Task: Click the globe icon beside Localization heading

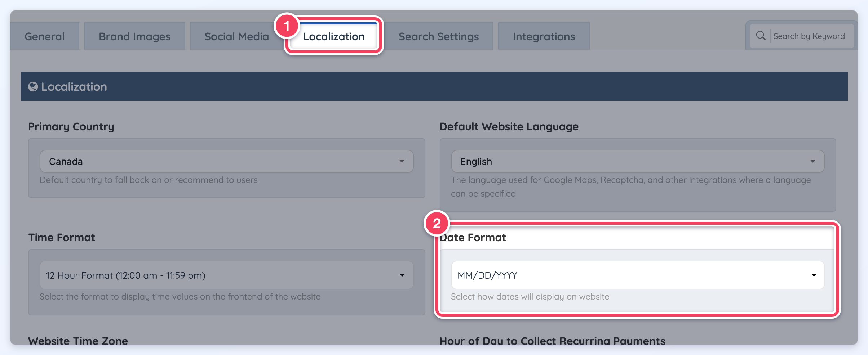Action: coord(33,86)
